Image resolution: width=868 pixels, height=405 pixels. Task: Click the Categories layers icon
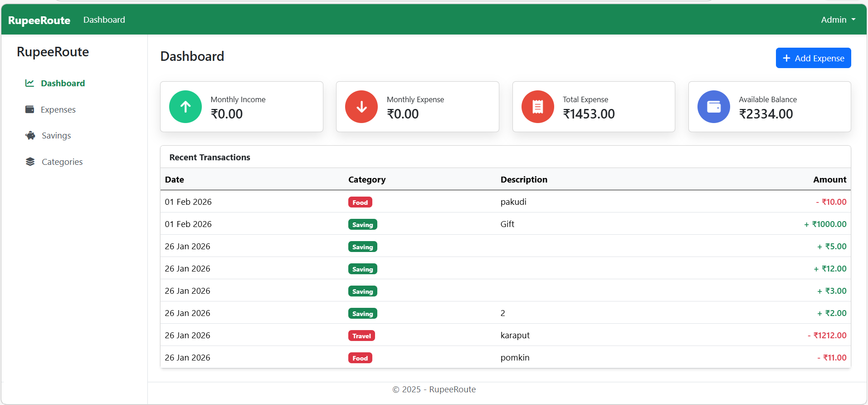[x=30, y=162]
